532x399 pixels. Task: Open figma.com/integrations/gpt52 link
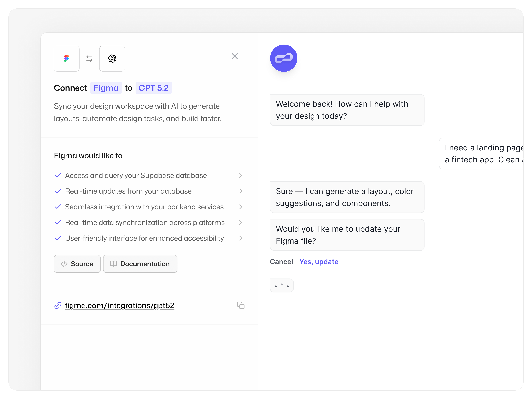[120, 305]
